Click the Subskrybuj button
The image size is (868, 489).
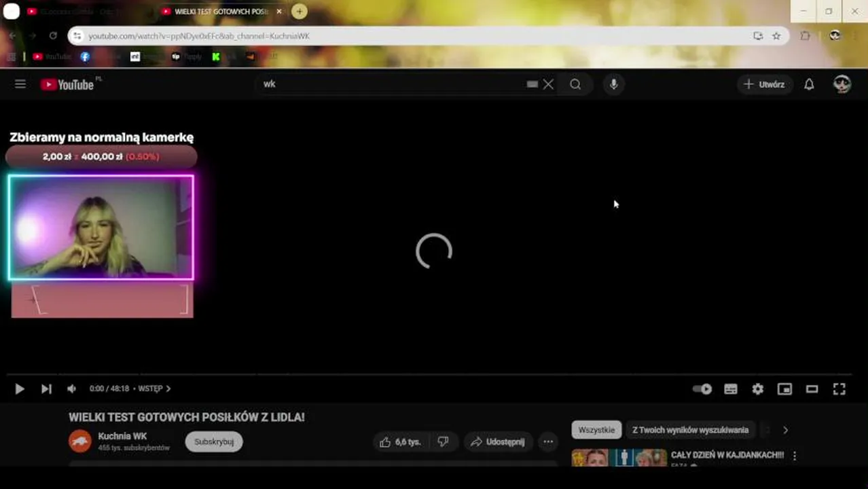click(x=214, y=441)
